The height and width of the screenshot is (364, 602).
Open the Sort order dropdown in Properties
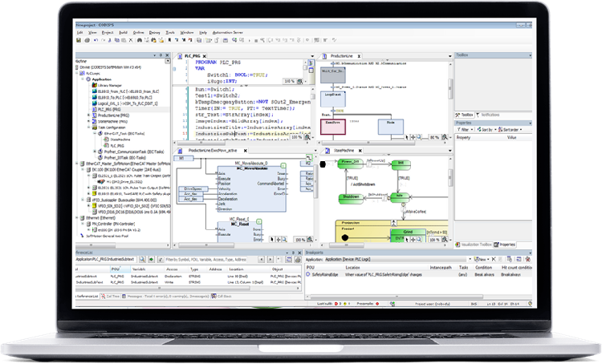[510, 130]
